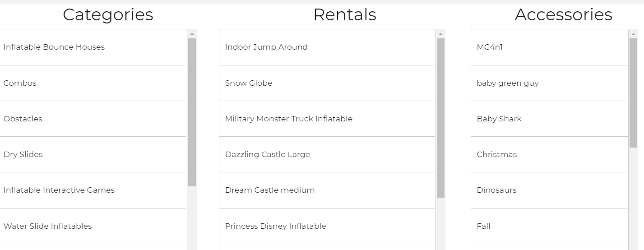This screenshot has width=644, height=250.
Task: Select Baby Shark accessory
Action: (499, 119)
